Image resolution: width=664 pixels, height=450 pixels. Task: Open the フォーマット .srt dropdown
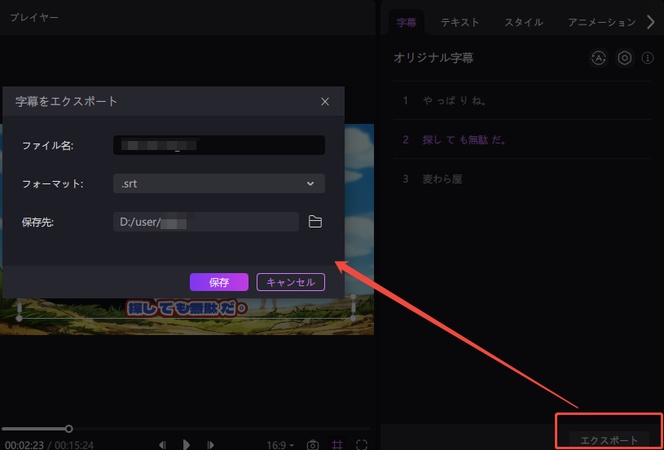point(219,183)
